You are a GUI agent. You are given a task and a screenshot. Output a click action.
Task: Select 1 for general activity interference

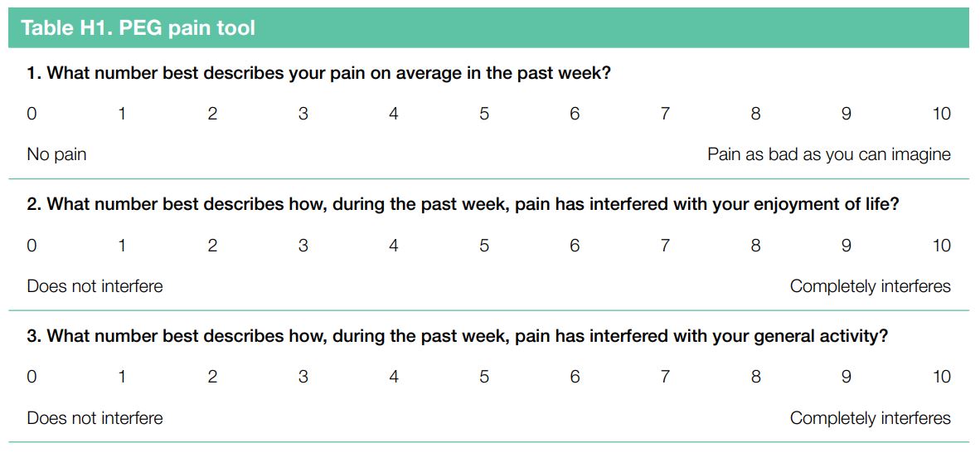click(x=122, y=377)
